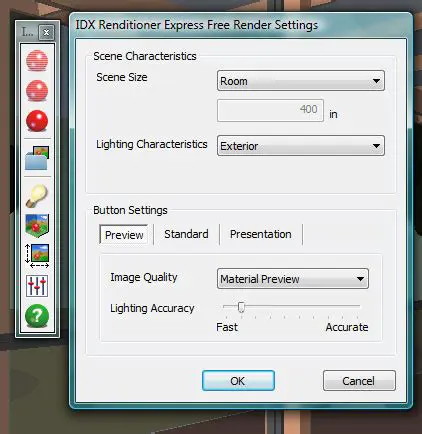Click the IDX Renditioner Express dialog title bar
This screenshot has width=422, height=434.
click(241, 25)
